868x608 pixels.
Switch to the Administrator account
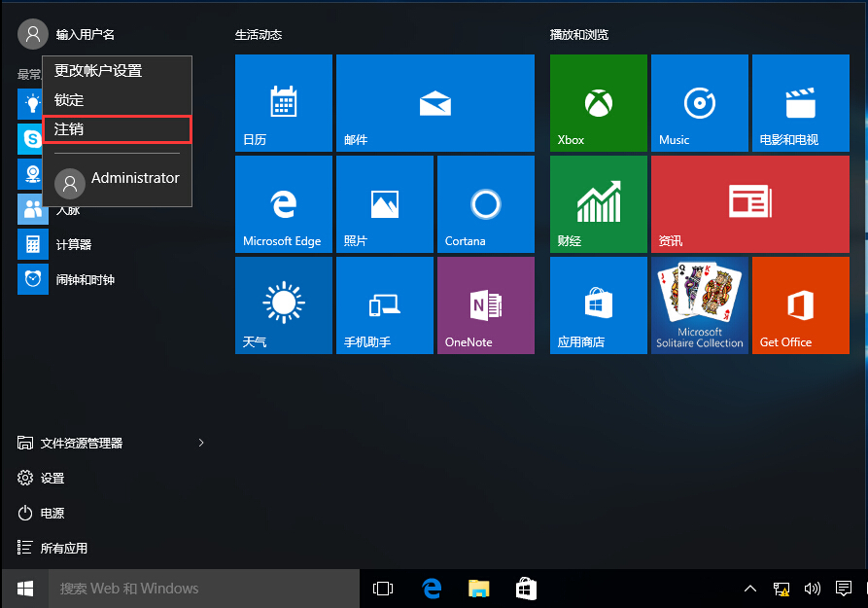tap(117, 180)
